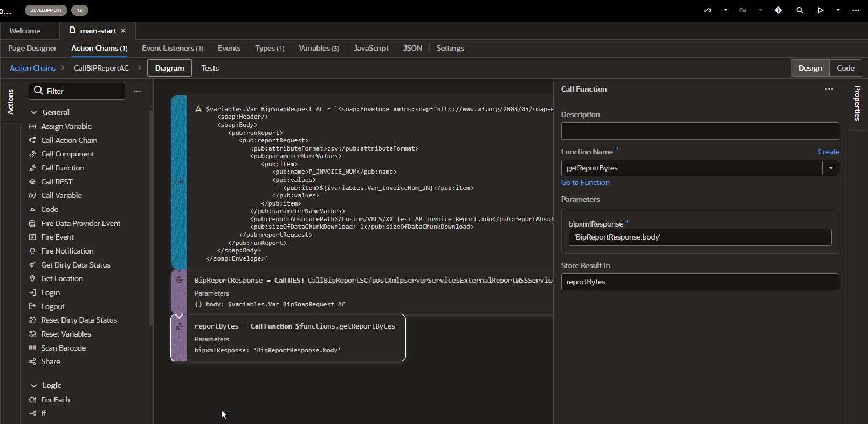The image size is (868, 424).
Task: Collapse the Logic actions group
Action: (x=34, y=386)
